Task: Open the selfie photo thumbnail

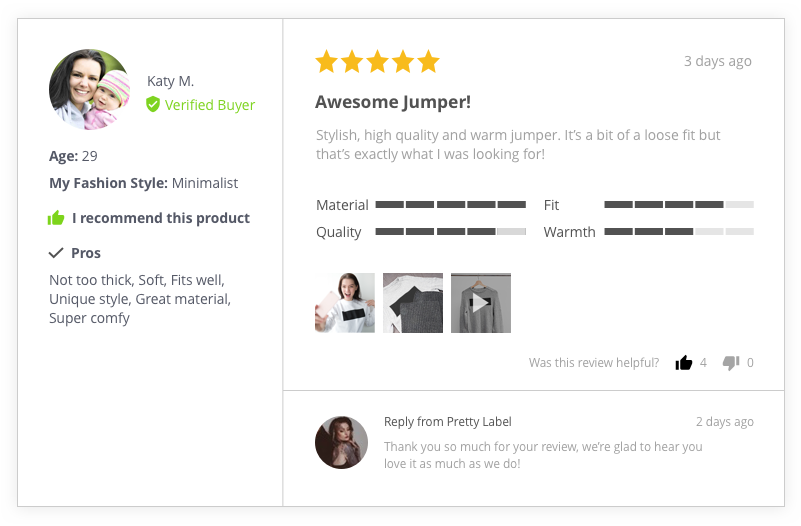Action: [345, 303]
